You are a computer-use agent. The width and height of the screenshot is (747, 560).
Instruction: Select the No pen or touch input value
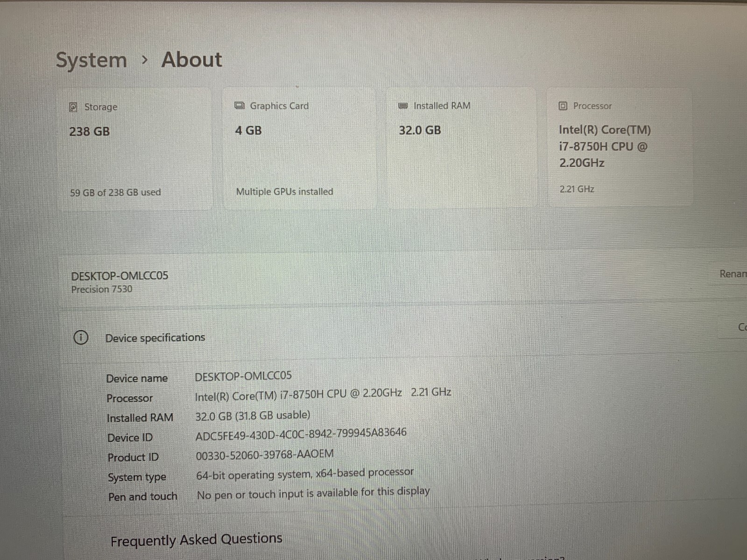click(313, 493)
